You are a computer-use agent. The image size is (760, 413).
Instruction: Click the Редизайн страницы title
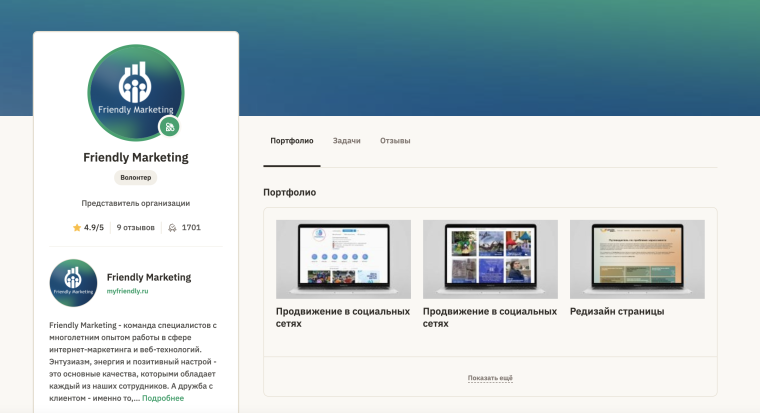coord(617,311)
